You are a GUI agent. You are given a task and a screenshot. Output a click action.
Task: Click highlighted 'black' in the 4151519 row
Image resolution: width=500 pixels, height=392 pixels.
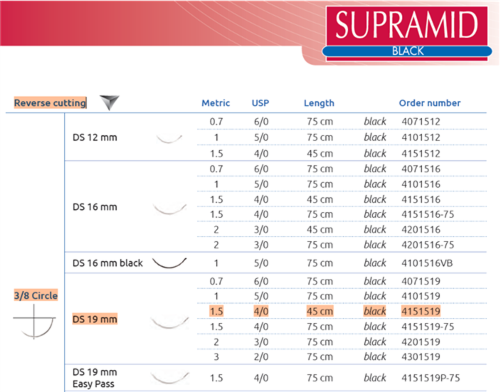pos(375,311)
